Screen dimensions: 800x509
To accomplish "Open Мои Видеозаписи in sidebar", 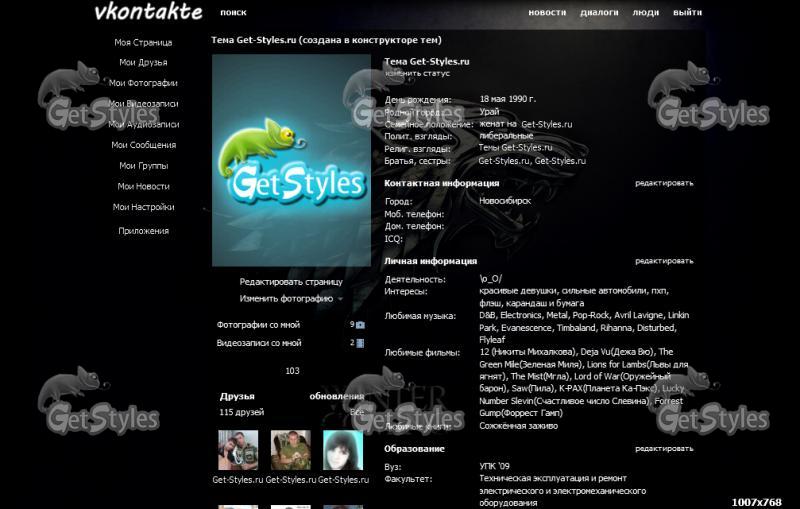I will coord(143,104).
